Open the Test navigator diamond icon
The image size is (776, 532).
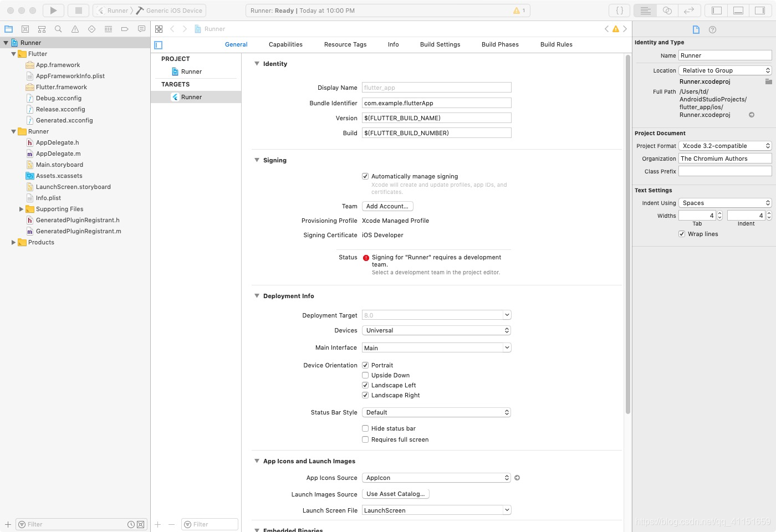click(91, 29)
